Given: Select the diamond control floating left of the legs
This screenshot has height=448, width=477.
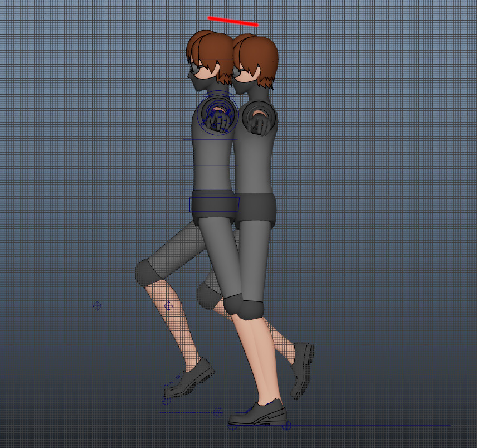Looking at the screenshot, I should [97, 306].
